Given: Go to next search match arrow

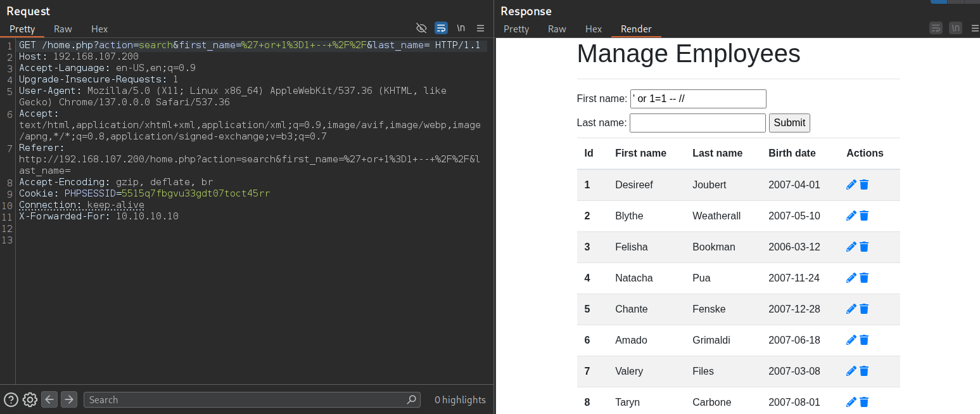Looking at the screenshot, I should pyautogui.click(x=69, y=399).
